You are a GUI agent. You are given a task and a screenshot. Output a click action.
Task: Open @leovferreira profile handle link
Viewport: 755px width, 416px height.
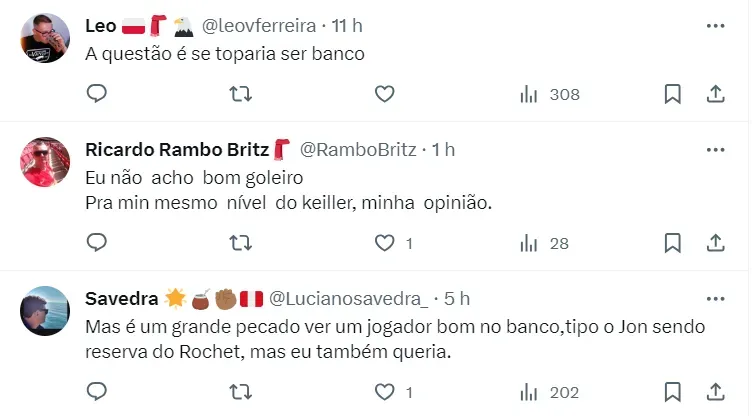(x=259, y=24)
